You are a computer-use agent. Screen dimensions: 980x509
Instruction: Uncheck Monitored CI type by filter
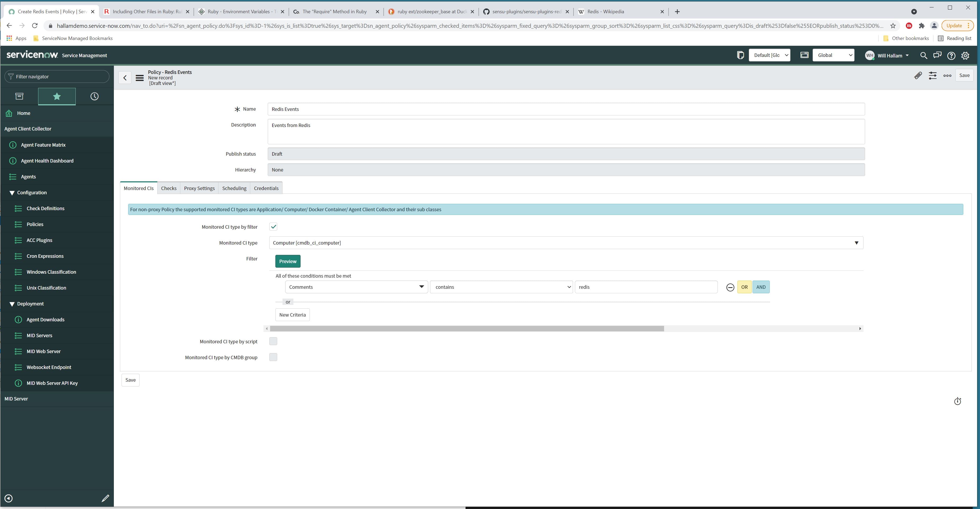[x=273, y=226]
